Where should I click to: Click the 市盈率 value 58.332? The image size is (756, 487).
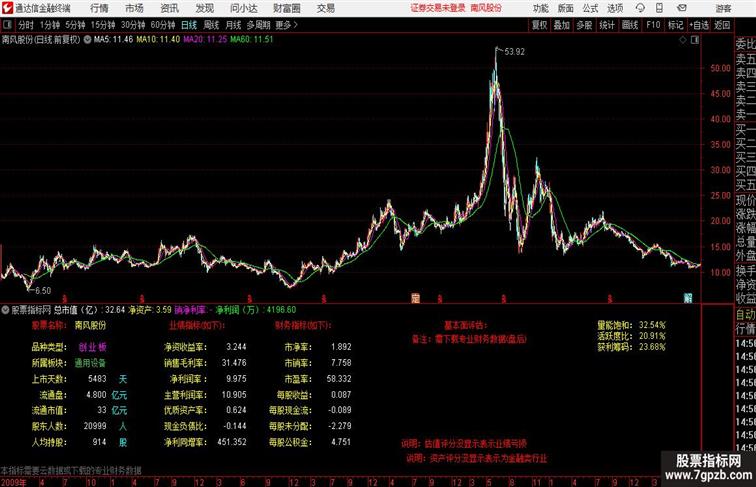339,379
